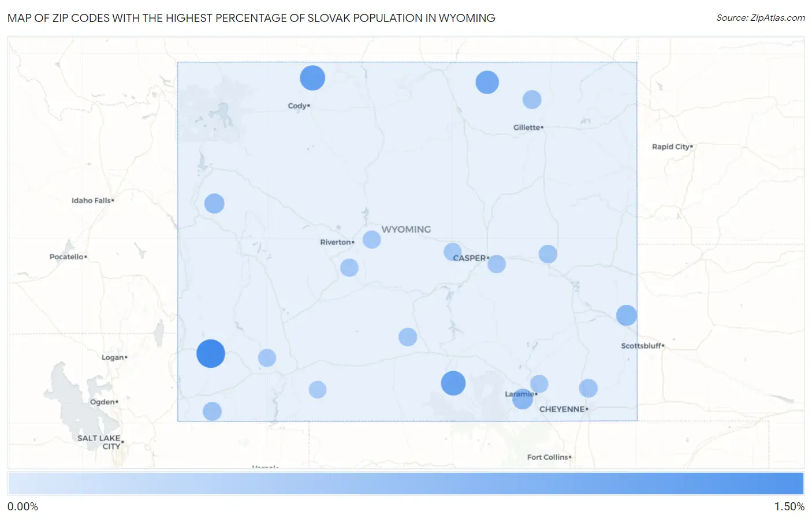Click the bubble below Riverton label
812x519 pixels.
coord(349,268)
